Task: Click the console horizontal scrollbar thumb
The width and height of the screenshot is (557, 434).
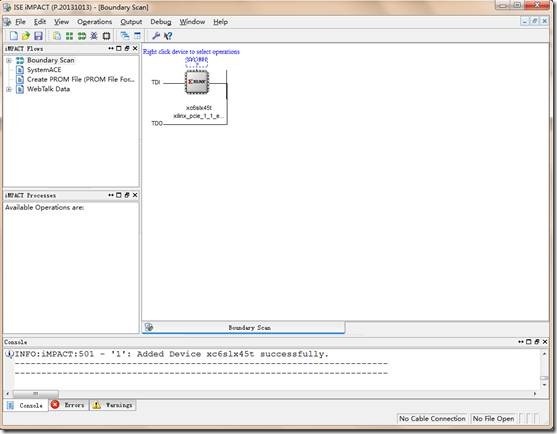Action: 36,394
